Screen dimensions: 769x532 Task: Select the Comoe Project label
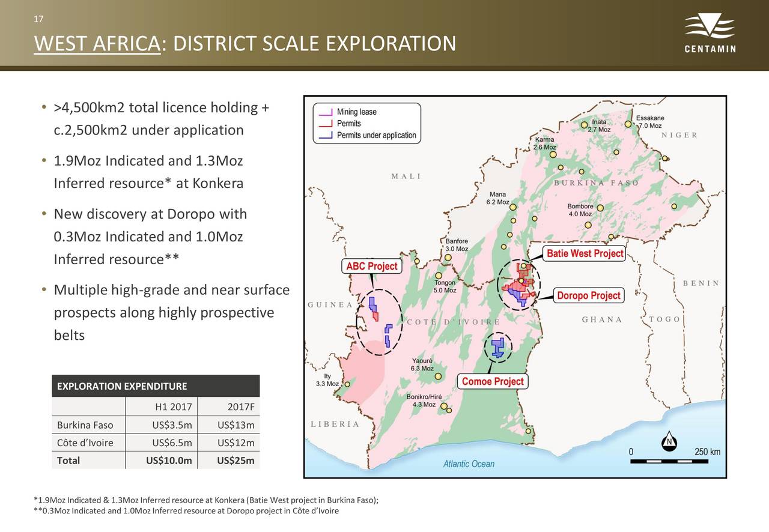point(493,381)
